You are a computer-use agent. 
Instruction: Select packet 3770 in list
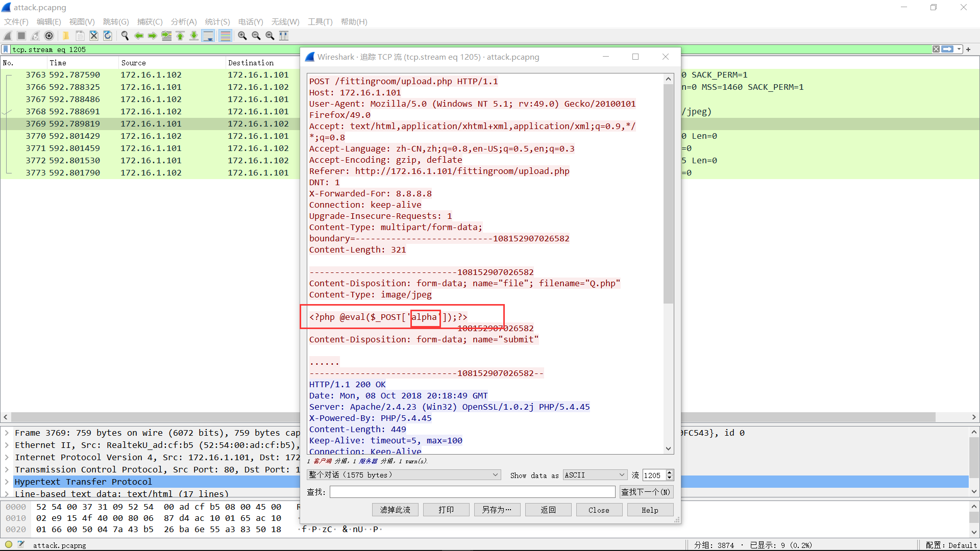pyautogui.click(x=151, y=136)
